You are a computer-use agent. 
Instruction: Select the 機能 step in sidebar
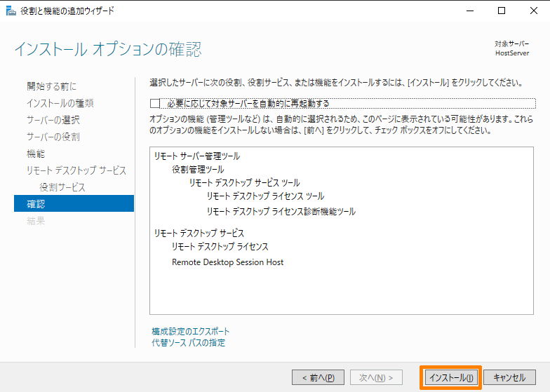point(36,154)
